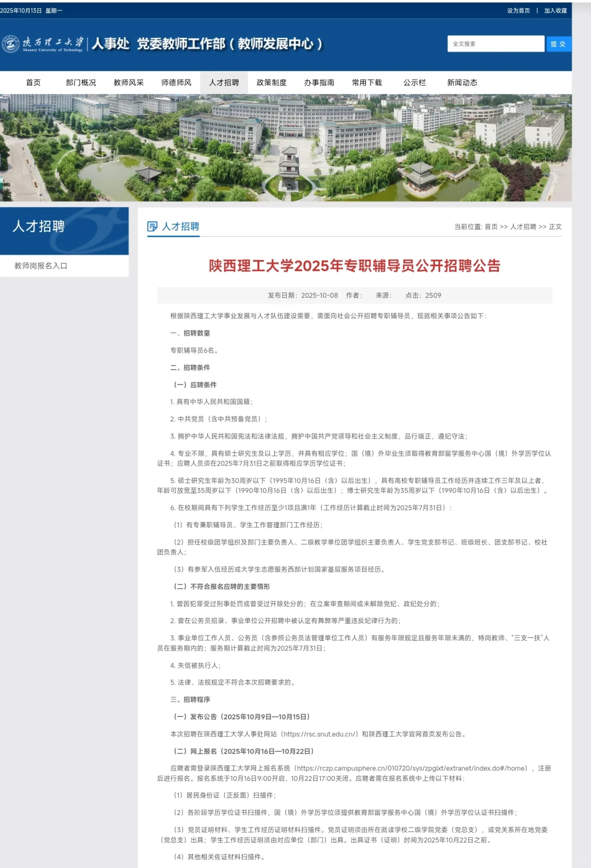Click the 全文搜索 search input field

coord(496,44)
